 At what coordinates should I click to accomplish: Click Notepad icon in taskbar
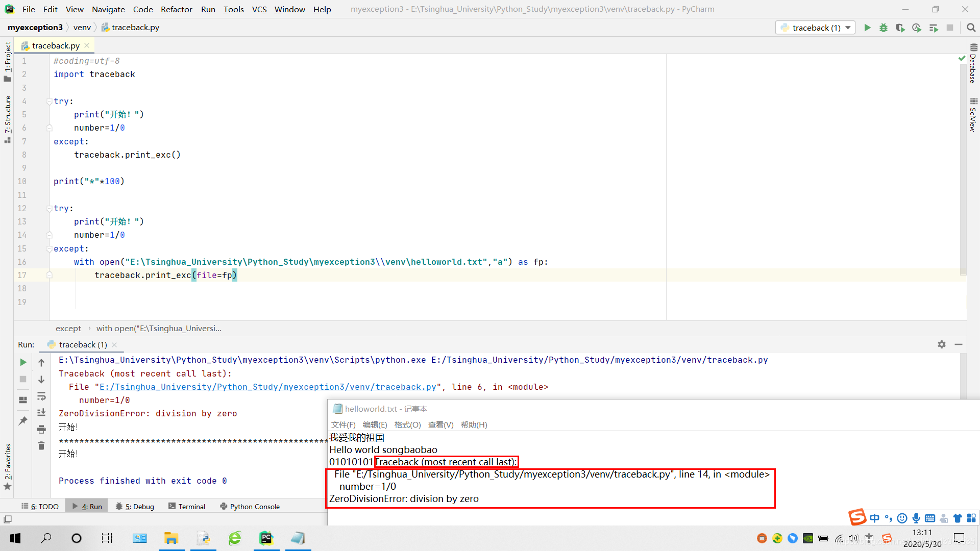tap(298, 538)
